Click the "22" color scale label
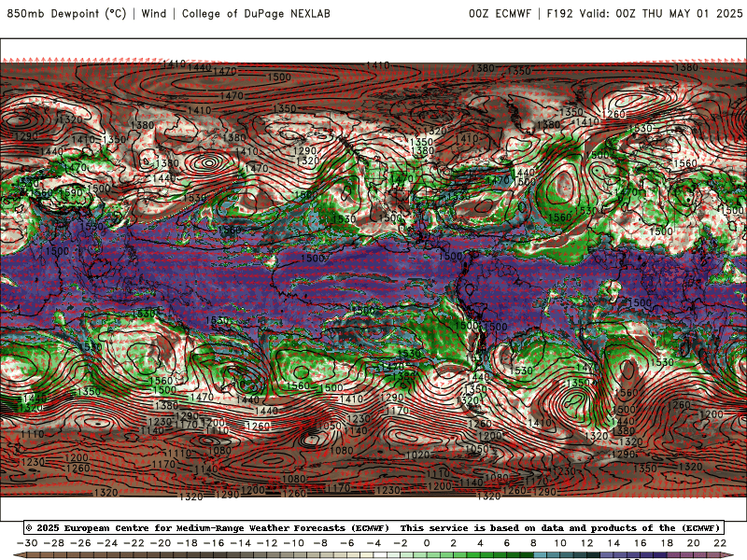This screenshot has width=747, height=560. point(720,543)
